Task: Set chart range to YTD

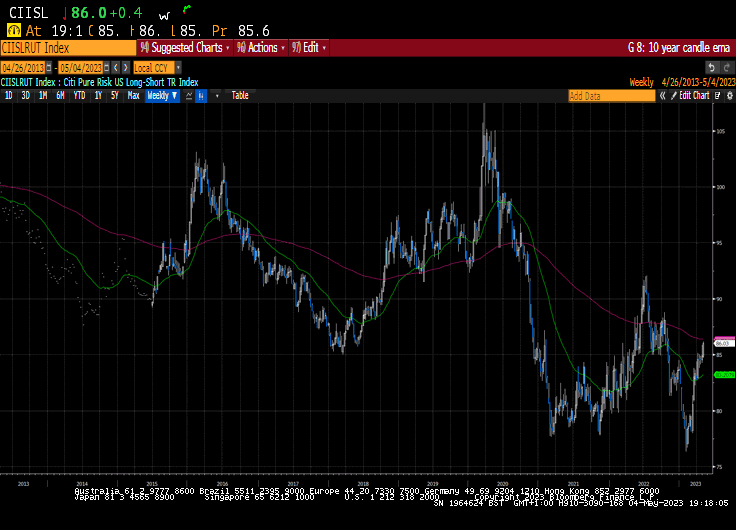Action: pyautogui.click(x=79, y=95)
